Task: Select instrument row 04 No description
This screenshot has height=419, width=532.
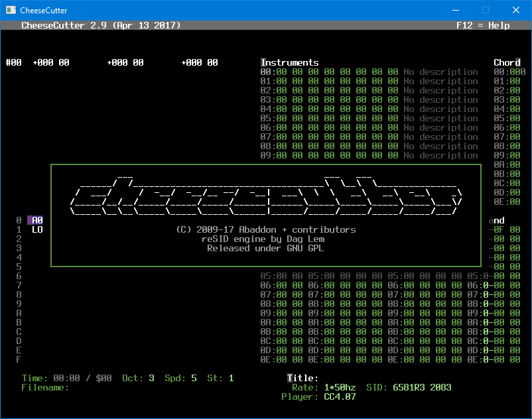Action: point(369,109)
